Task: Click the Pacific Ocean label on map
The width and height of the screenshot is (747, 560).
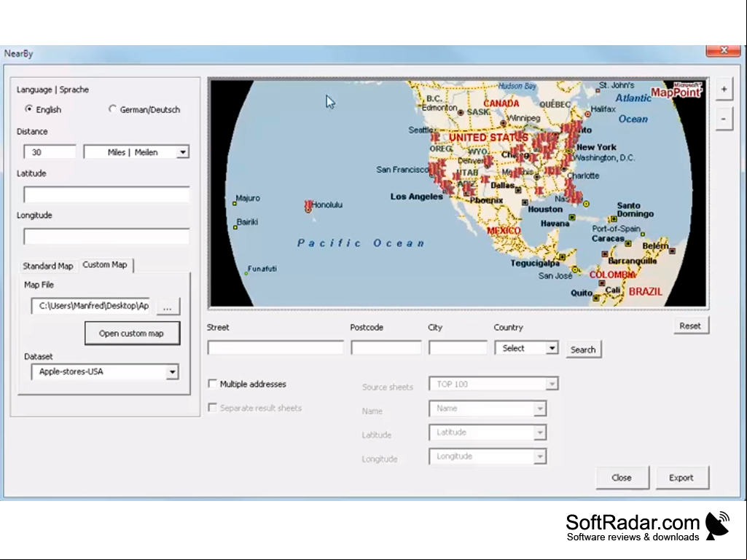Action: point(361,243)
